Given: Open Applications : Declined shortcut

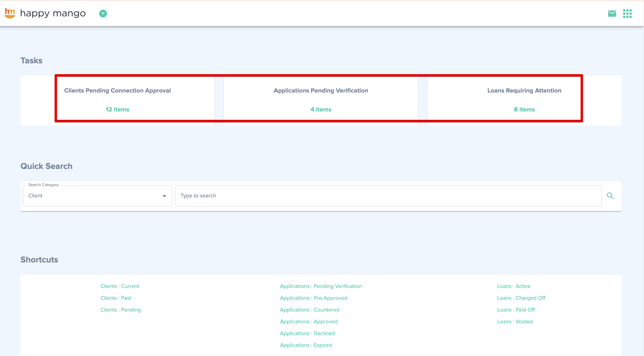Looking at the screenshot, I should (307, 333).
